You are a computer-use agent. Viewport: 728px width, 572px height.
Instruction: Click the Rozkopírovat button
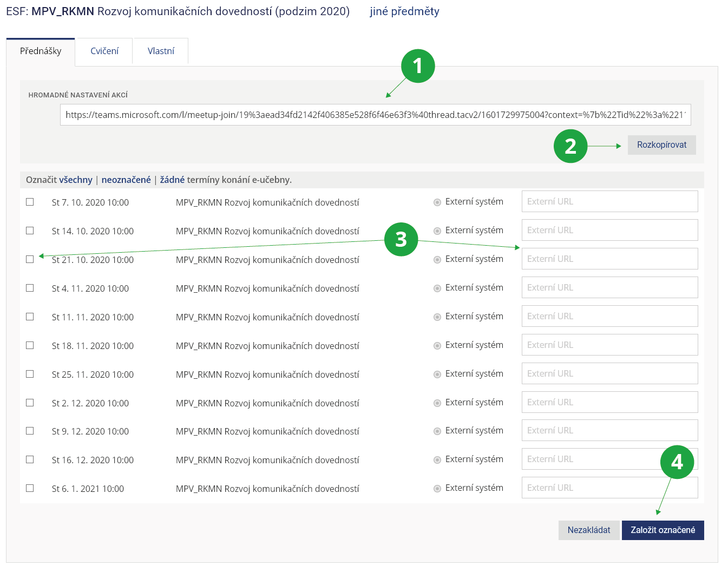[661, 145]
